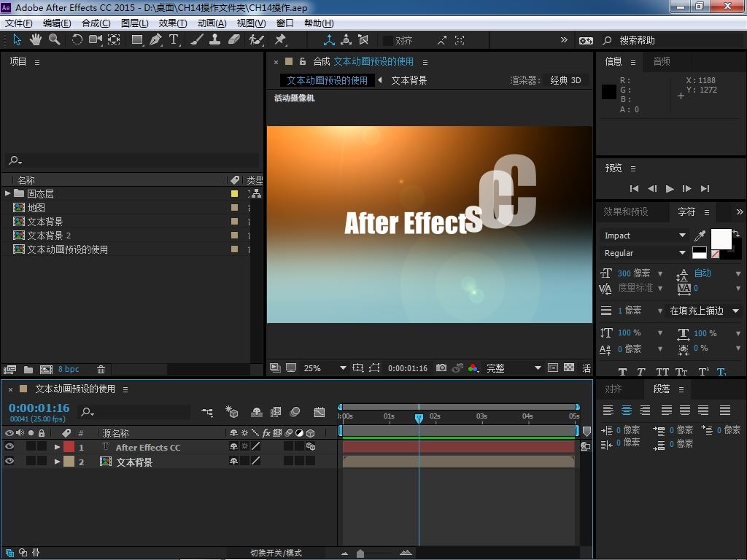Expand the toolbar overflow chevron

[x=564, y=40]
